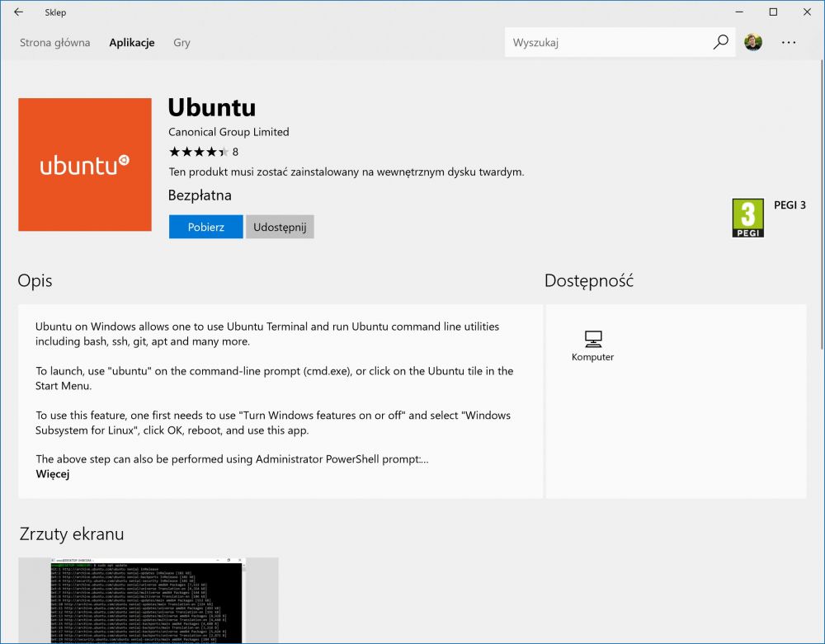Click the Opis section heading
Viewport: 825px width, 644px height.
35,280
